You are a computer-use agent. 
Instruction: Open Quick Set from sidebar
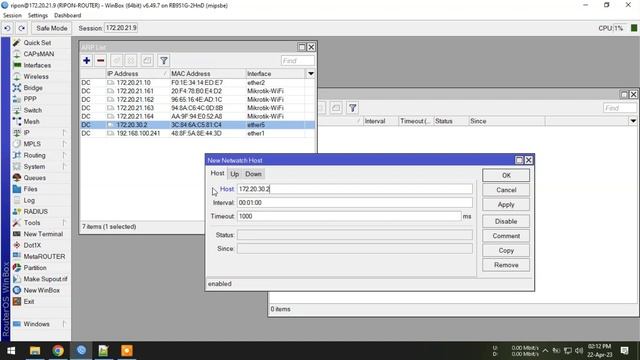click(37, 43)
